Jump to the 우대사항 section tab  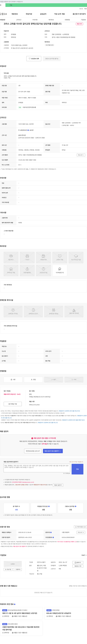[35, 20]
